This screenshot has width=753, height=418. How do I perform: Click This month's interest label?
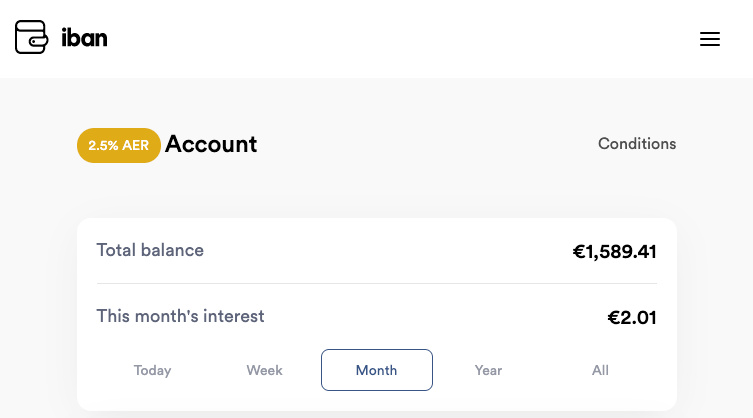(x=180, y=316)
